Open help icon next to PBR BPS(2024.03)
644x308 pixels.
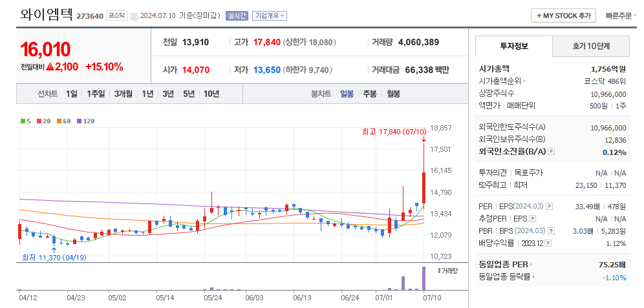point(550,231)
